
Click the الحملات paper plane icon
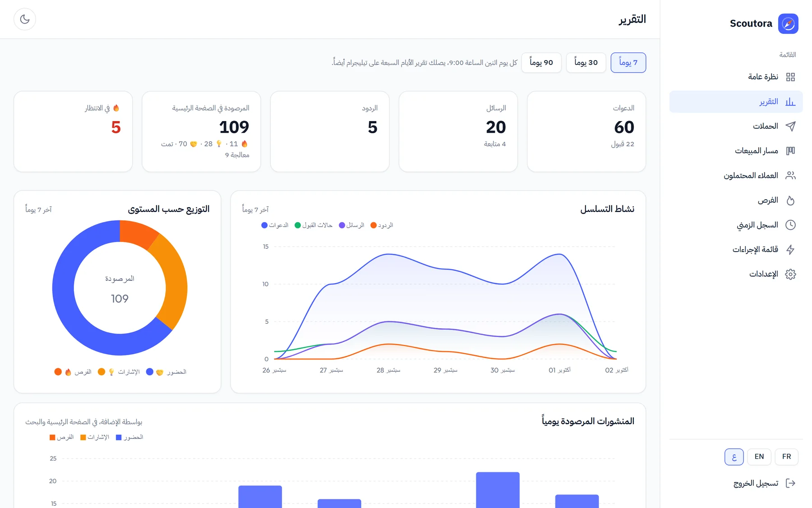coord(790,126)
